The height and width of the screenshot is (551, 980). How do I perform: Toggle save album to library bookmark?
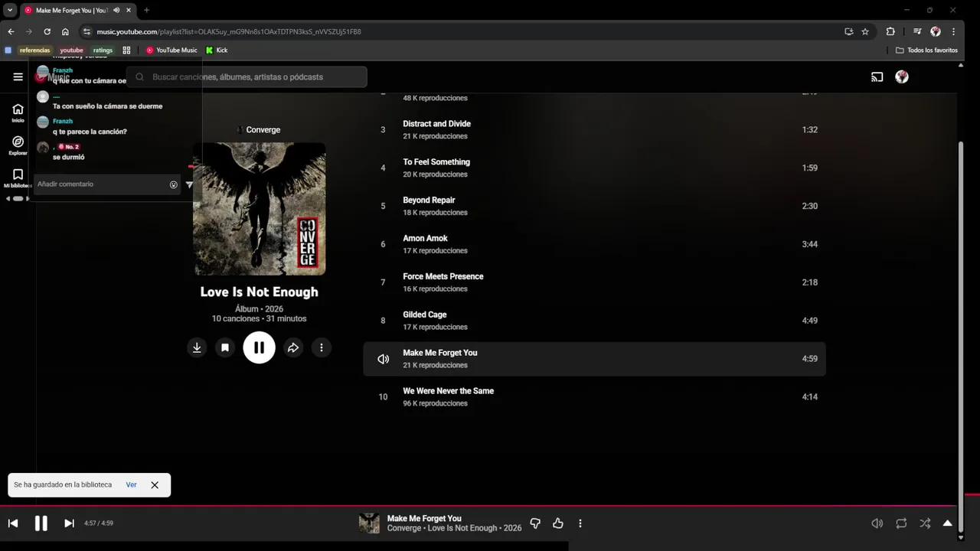tap(225, 347)
